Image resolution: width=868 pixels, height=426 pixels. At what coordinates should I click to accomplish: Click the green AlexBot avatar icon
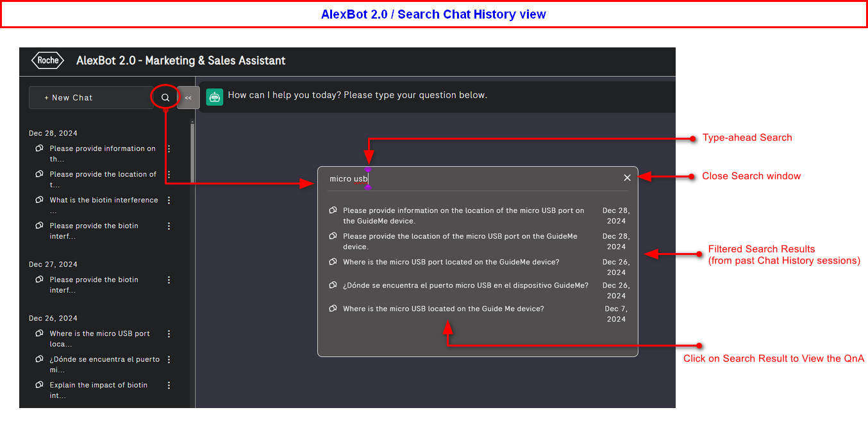(x=215, y=97)
